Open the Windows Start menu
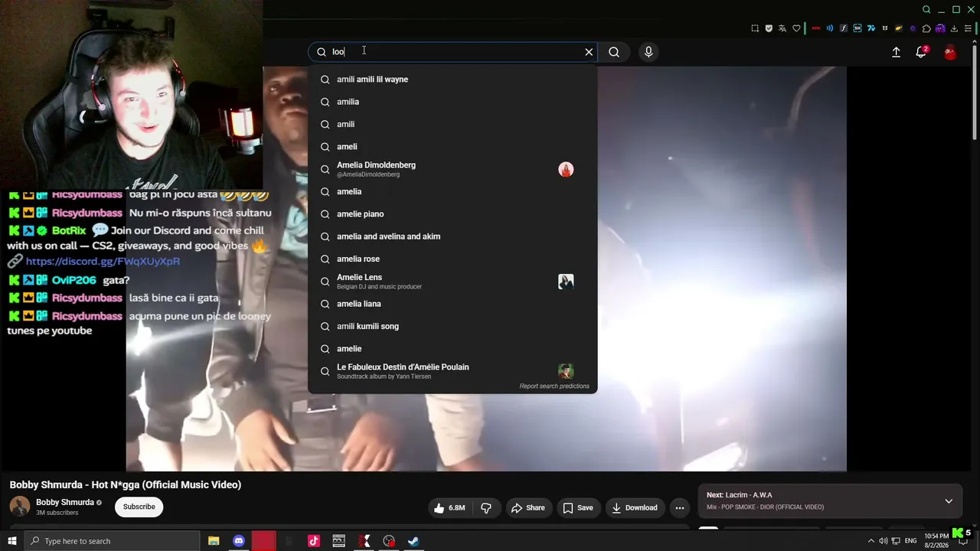Screen dimensions: 980x551 [x=11, y=541]
